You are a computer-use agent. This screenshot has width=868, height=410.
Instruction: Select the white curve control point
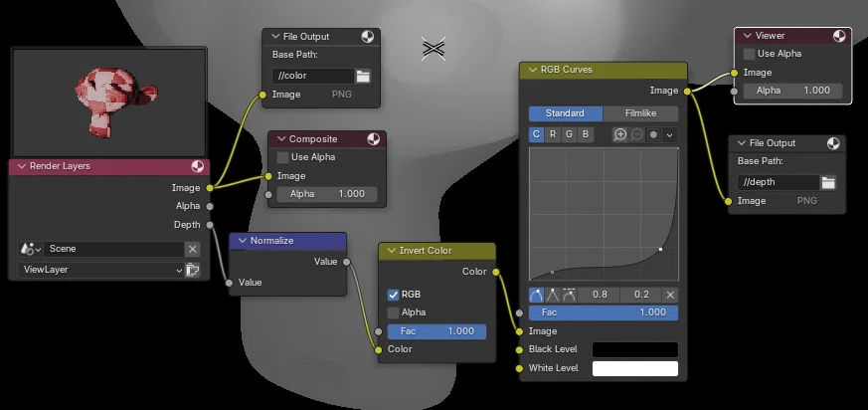coord(660,250)
